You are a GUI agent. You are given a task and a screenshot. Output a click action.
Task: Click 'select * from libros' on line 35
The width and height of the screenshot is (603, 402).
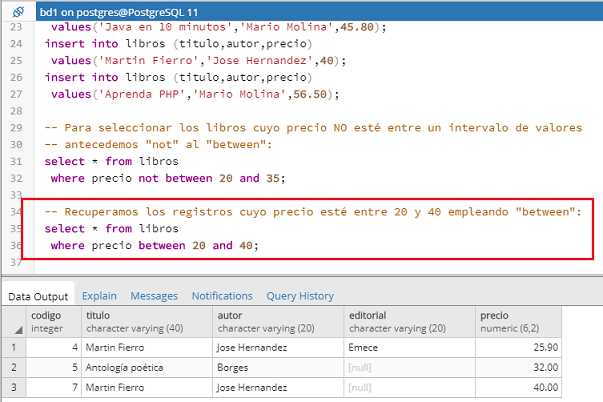pos(112,229)
